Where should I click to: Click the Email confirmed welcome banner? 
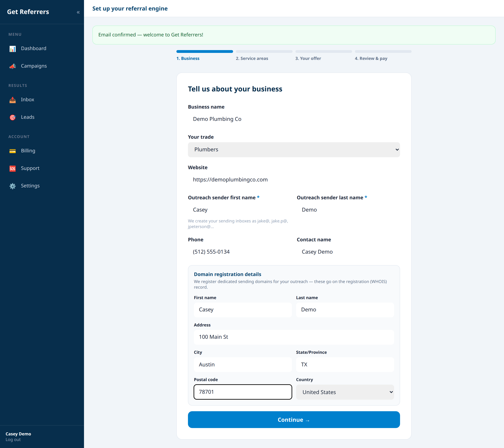[294, 35]
